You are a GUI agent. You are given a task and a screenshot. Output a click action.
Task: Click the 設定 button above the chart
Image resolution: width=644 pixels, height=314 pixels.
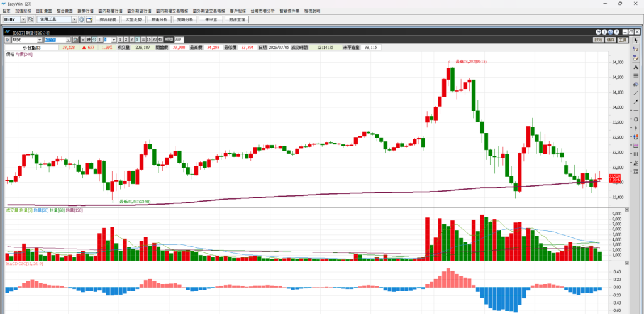pos(598,40)
